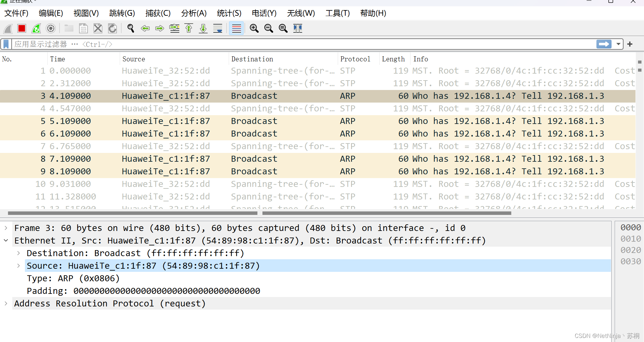
Task: Open the 分析(A) menu
Action: pos(194,13)
